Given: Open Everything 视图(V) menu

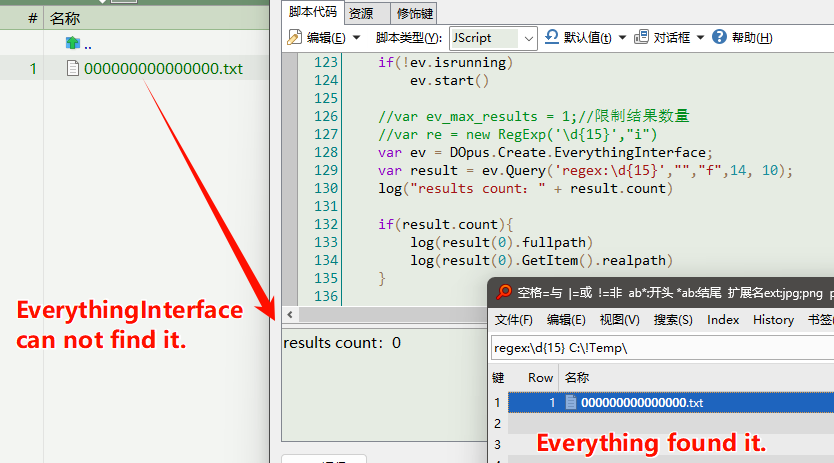Looking at the screenshot, I should [619, 320].
